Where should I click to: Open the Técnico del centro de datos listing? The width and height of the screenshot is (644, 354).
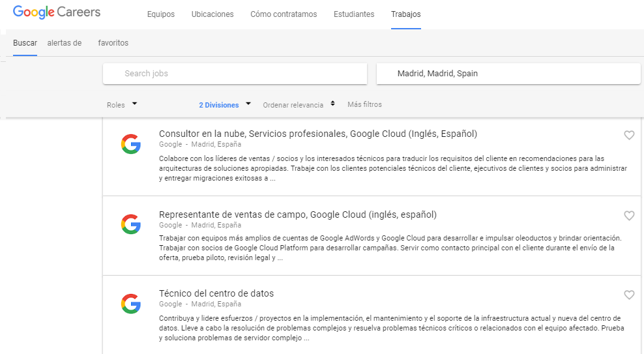tap(216, 293)
